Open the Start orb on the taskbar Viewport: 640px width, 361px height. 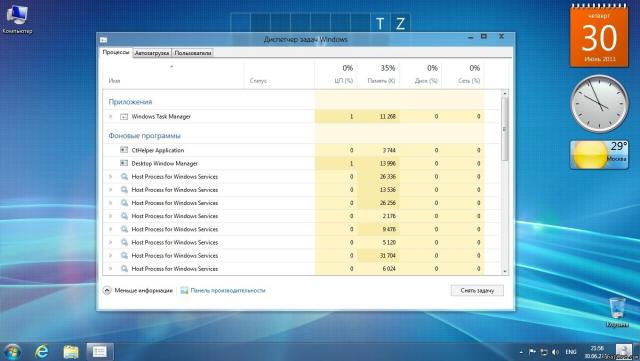point(12,352)
